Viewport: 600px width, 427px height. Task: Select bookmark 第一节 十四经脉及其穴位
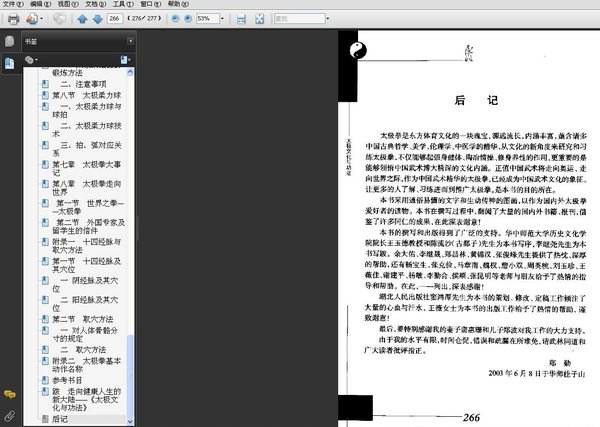86,265
